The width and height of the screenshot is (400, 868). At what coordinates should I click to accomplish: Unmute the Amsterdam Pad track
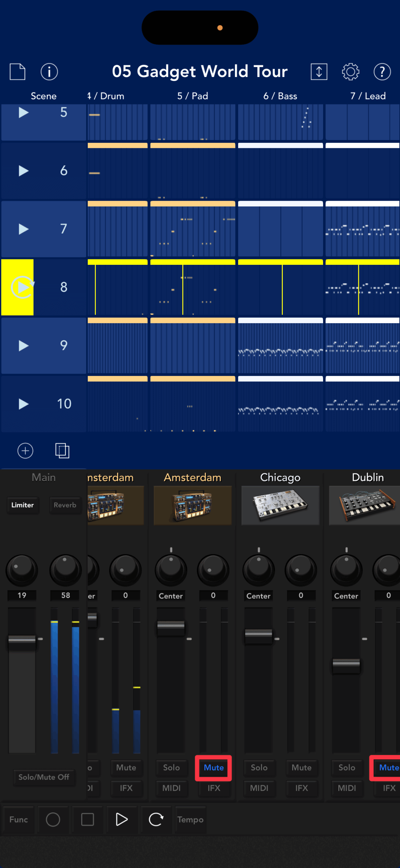(x=213, y=768)
